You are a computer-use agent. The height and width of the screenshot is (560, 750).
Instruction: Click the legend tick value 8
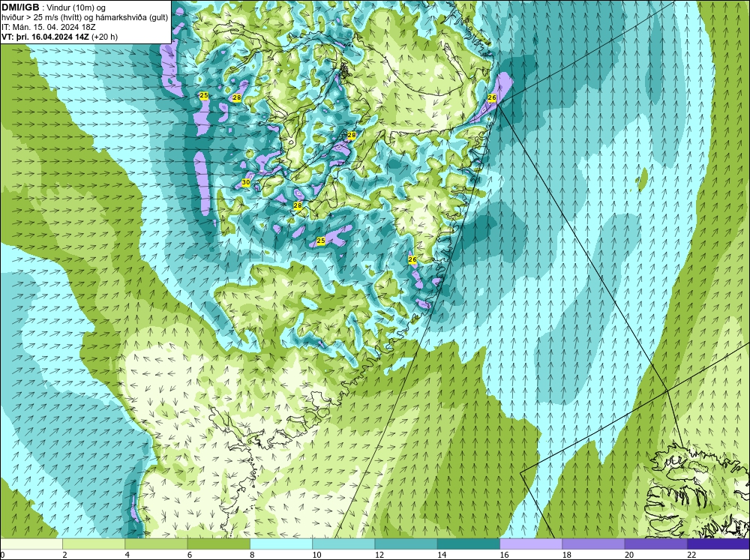[x=252, y=555]
